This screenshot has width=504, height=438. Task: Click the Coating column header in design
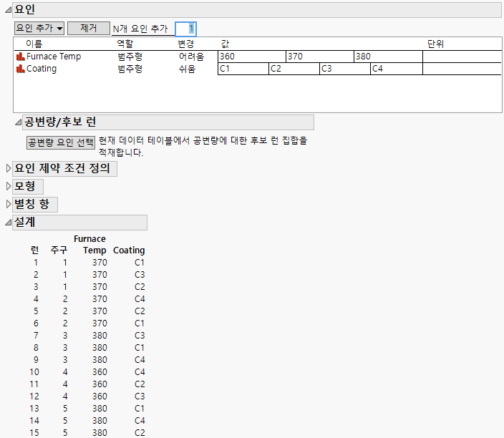tap(129, 250)
